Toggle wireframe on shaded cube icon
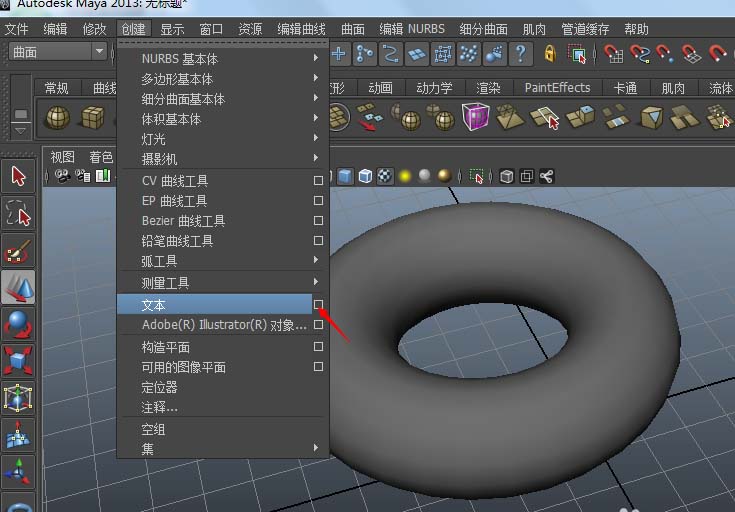This screenshot has width=735, height=512. pos(365,176)
